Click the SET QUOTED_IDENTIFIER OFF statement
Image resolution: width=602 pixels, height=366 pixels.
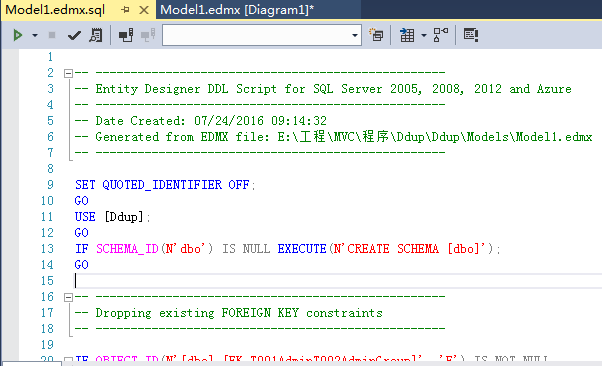165,185
